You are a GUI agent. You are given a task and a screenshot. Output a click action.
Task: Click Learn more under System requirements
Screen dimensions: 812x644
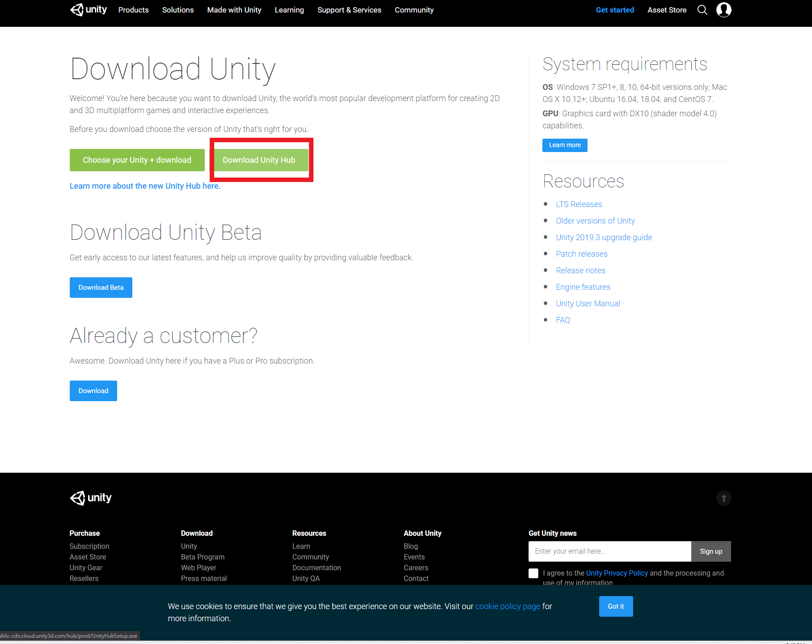click(x=565, y=145)
